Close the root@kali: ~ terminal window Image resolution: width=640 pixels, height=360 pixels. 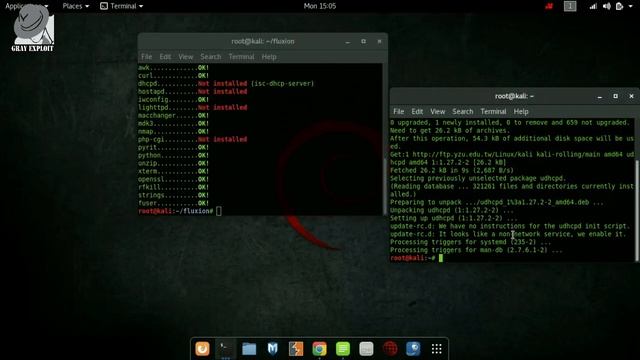point(631,96)
